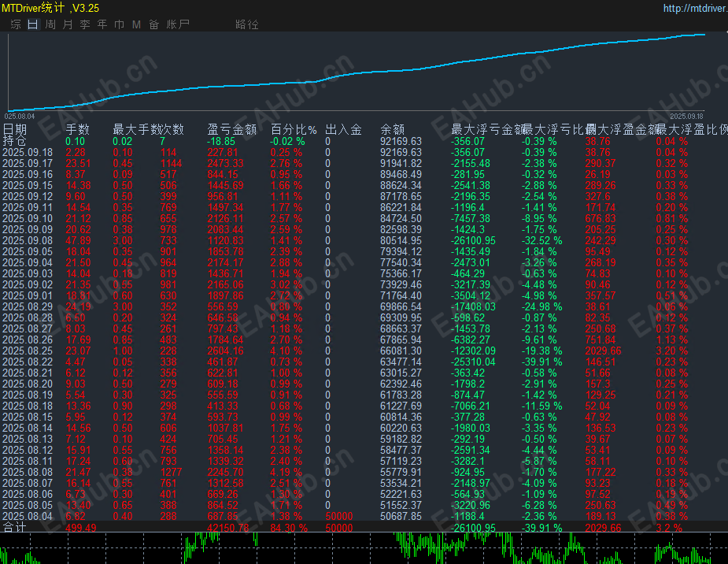
Task: Select the 2025.09.17 row date
Action: coord(28,164)
